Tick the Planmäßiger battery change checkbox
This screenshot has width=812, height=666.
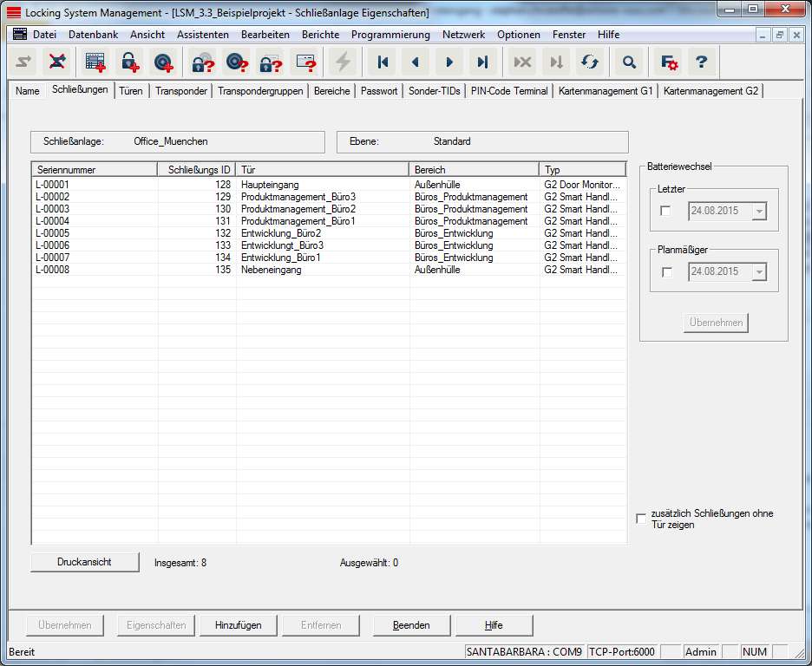[x=666, y=272]
